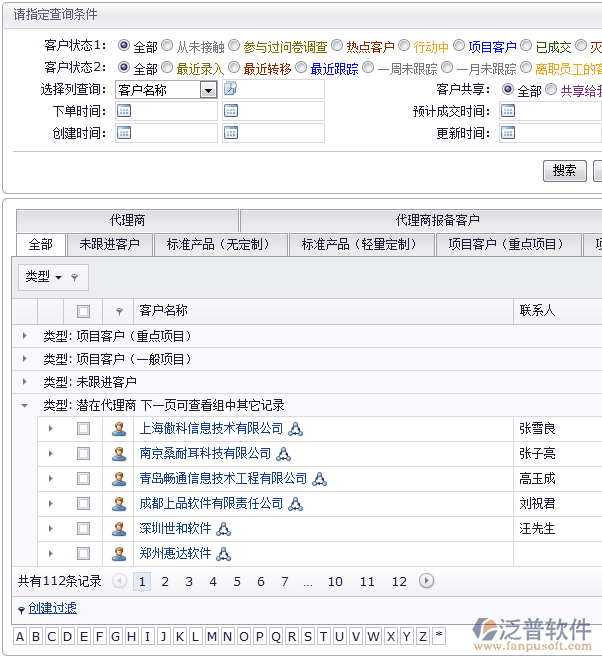602x662 pixels.
Task: Click calendar icon for 预计成交时间
Action: click(508, 111)
